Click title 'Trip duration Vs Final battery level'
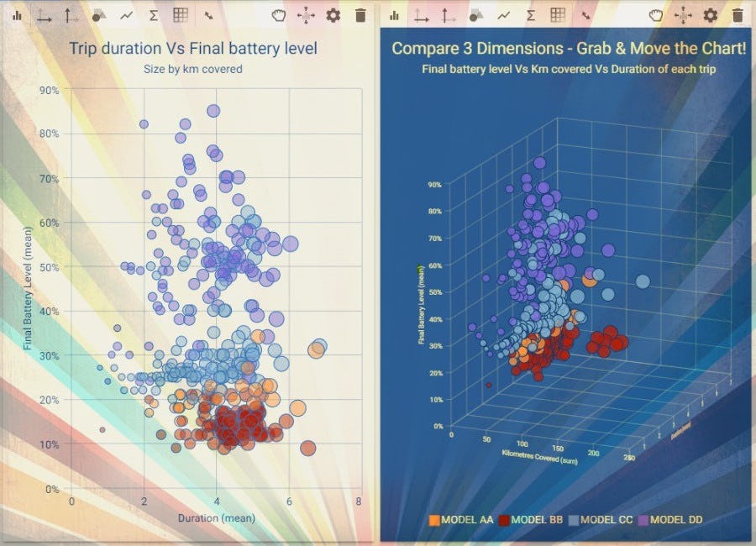Viewport: 756px width, 546px height. click(x=193, y=48)
